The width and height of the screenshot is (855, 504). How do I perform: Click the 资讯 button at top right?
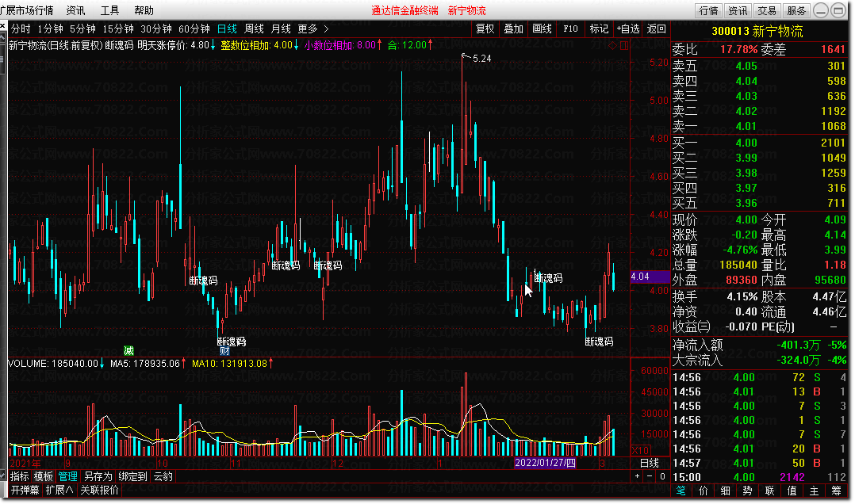coord(738,10)
